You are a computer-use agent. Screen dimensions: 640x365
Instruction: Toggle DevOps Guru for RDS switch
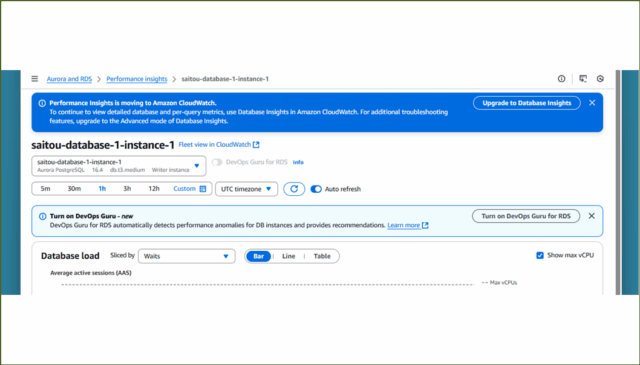point(217,162)
